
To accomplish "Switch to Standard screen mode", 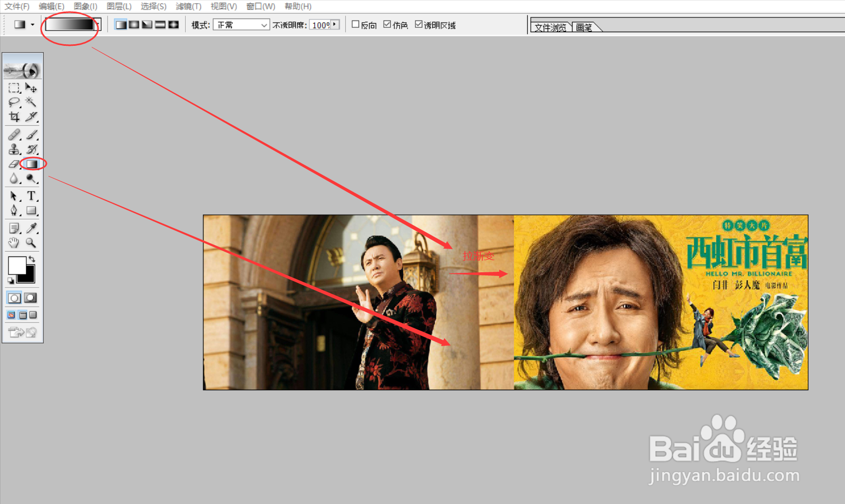I will click(12, 315).
